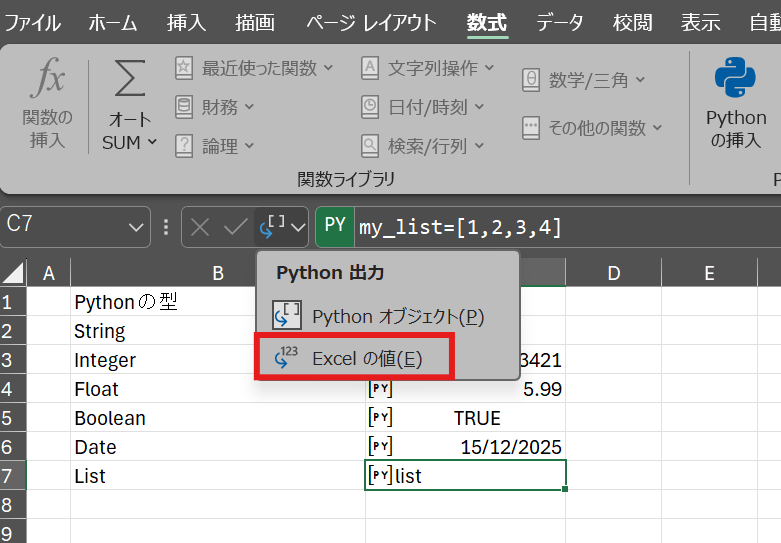Click cell with value TRUE
Image resolution: width=781 pixels, height=543 pixels.
[466, 417]
